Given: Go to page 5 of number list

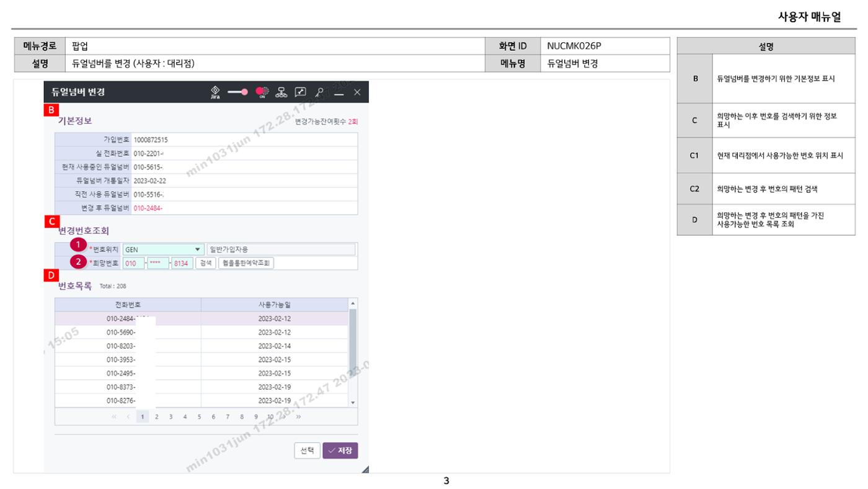Looking at the screenshot, I should (199, 416).
